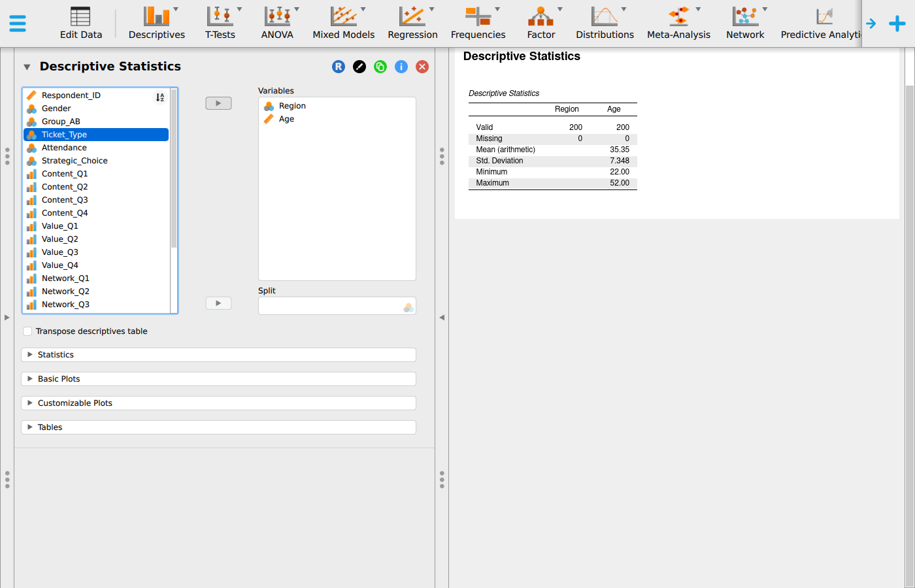Edit the analysis title with the pencil icon
The width and height of the screenshot is (915, 588).
359,67
